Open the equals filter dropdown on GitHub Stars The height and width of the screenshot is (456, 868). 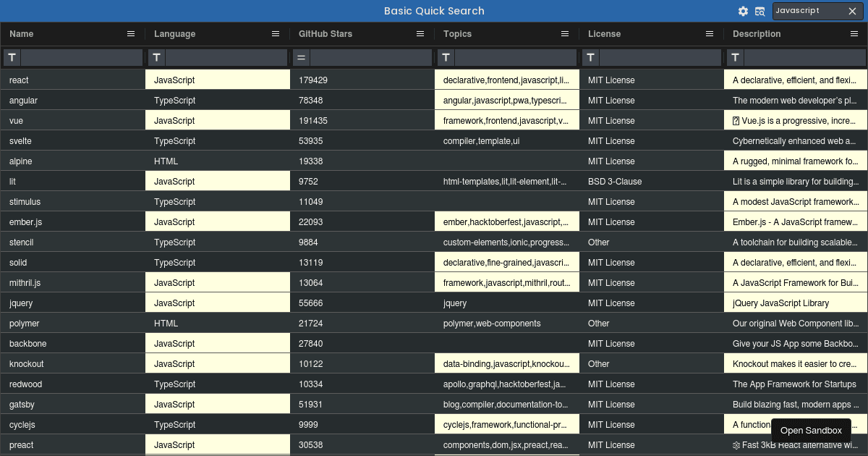[301, 57]
